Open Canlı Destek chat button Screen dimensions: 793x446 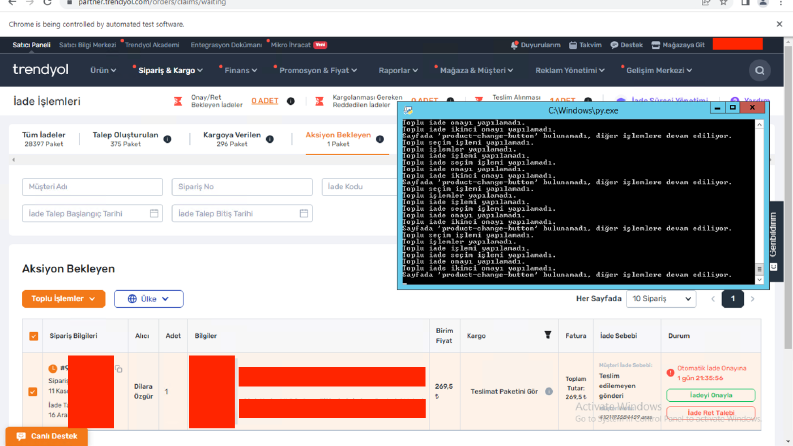pyautogui.click(x=47, y=436)
